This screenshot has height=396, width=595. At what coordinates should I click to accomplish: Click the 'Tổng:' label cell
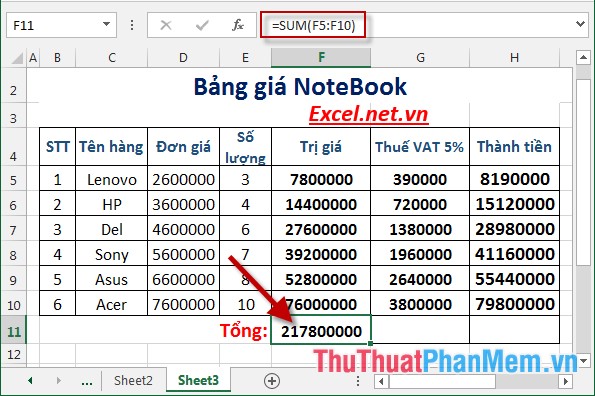(x=244, y=330)
